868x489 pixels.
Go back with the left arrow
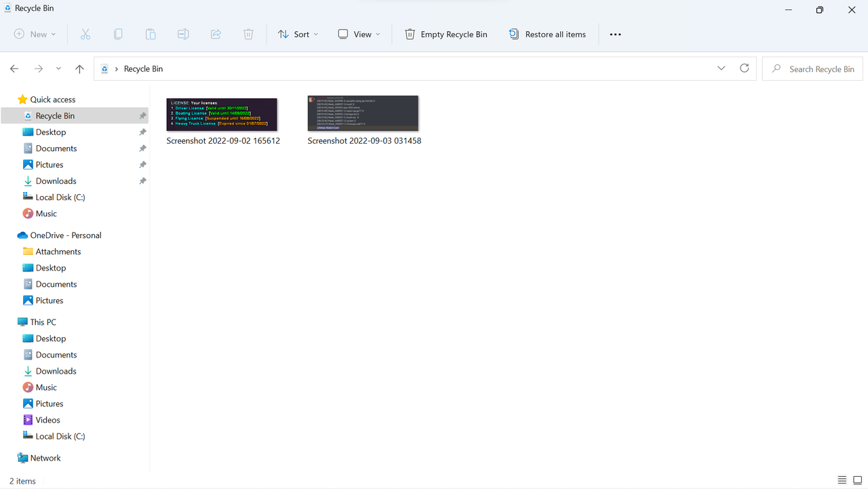click(14, 69)
